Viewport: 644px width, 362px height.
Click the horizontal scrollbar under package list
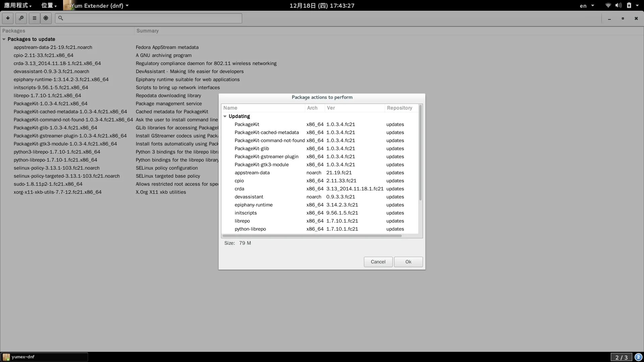pyautogui.click(x=312, y=236)
